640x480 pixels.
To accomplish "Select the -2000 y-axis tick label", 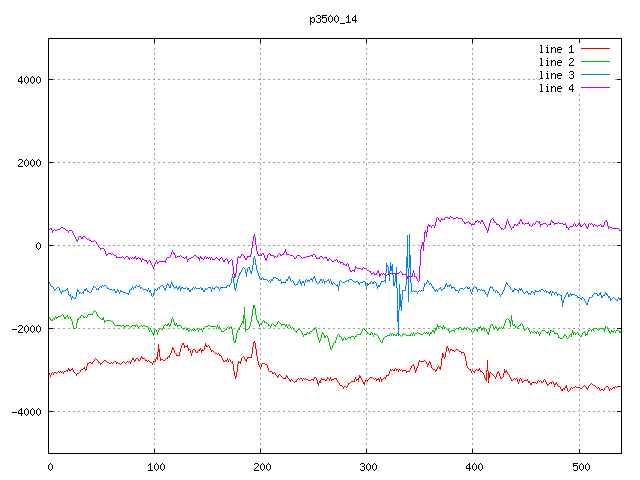I will [x=24, y=329].
